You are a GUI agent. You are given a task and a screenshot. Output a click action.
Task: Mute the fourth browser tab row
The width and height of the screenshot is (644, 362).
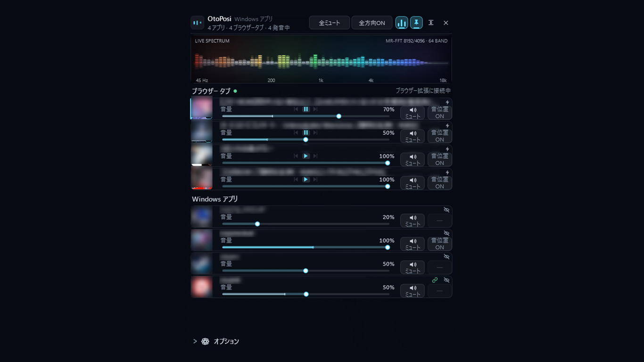click(x=413, y=183)
